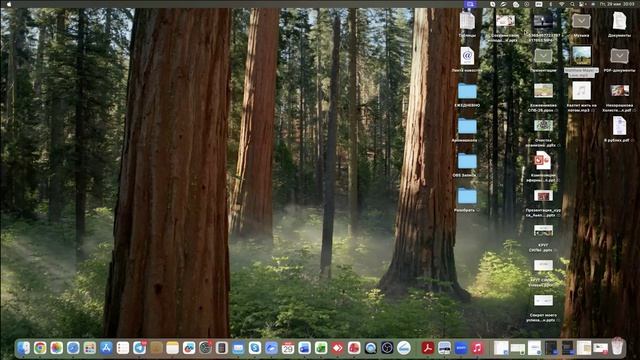Image resolution: width=640 pixels, height=360 pixels.
Task: Select the highlighted landscape image on desktop
Action: click(581, 56)
